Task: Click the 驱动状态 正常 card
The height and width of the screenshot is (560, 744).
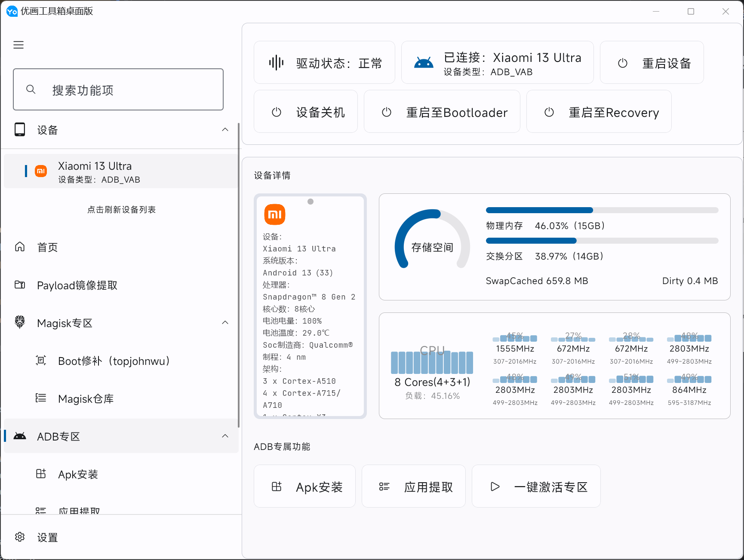Action: click(x=324, y=63)
